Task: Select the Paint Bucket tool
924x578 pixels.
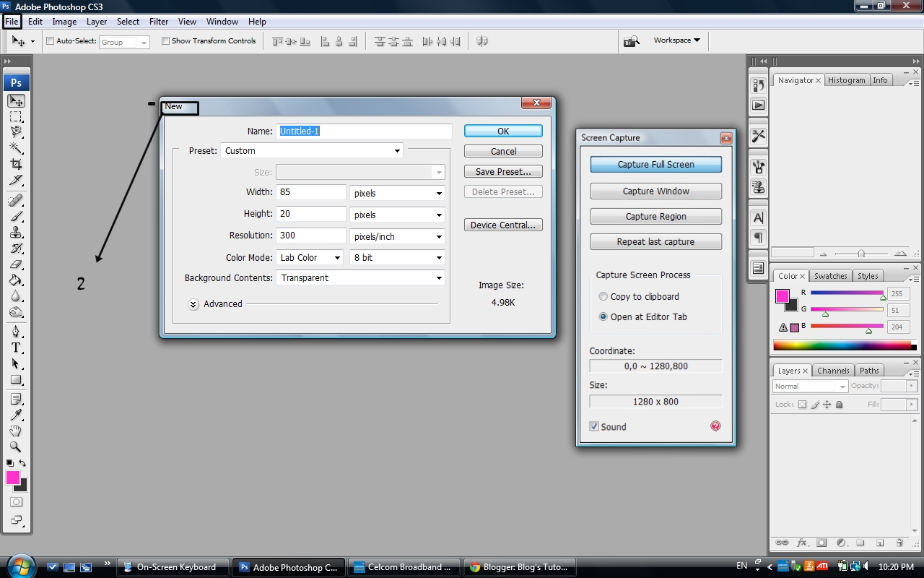Action: click(x=16, y=280)
